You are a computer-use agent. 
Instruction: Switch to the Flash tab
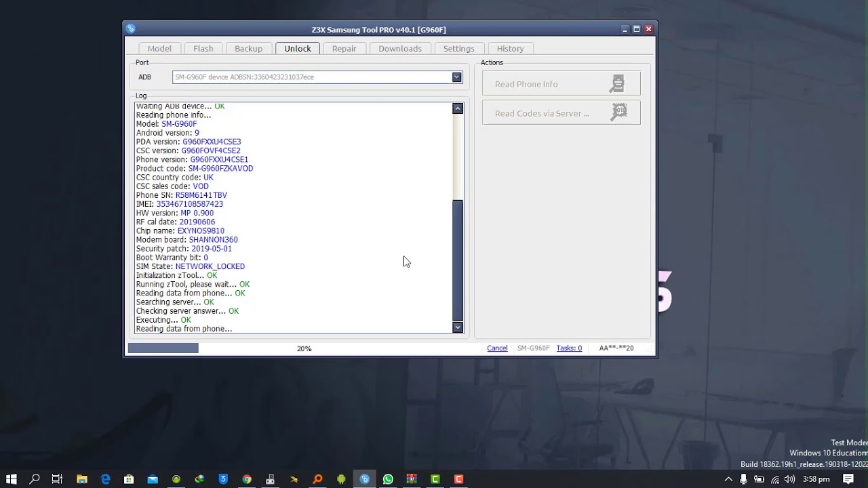203,48
